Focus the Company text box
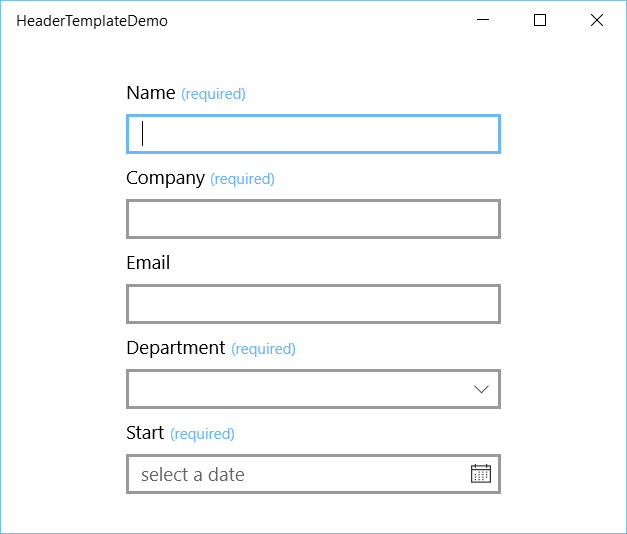This screenshot has width=627, height=534. click(313, 219)
